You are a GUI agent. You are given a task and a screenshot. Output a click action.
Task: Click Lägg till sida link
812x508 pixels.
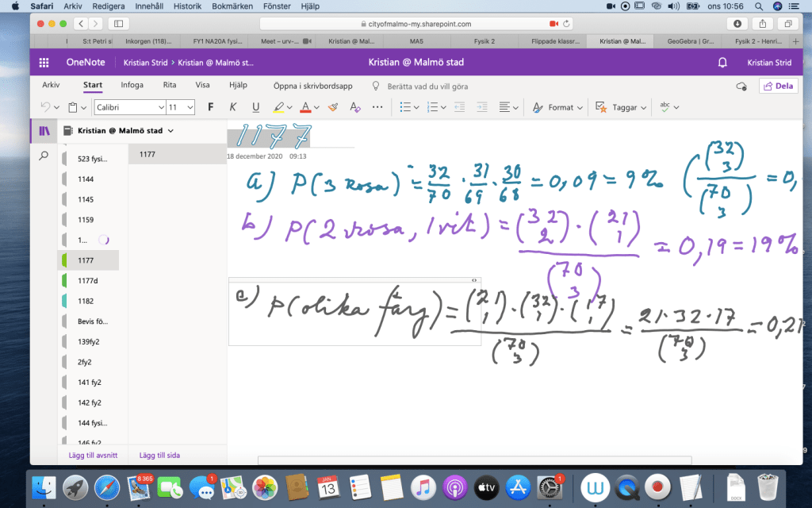(159, 455)
